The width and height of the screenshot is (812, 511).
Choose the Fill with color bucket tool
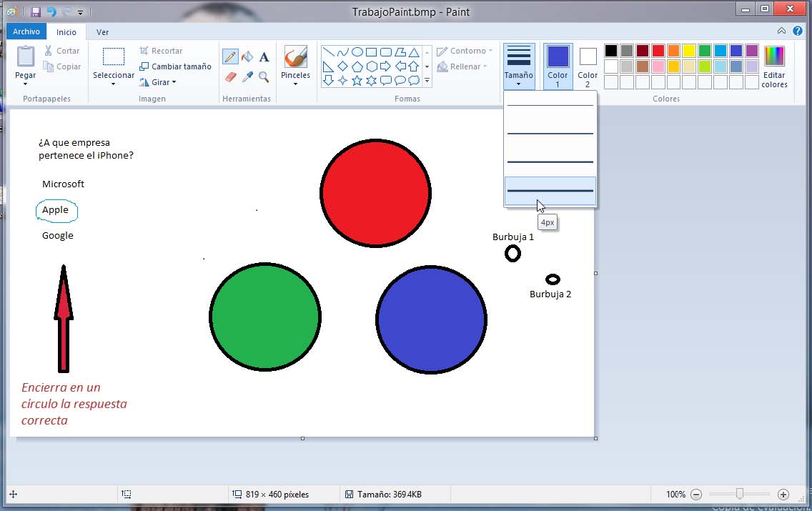pyautogui.click(x=247, y=57)
